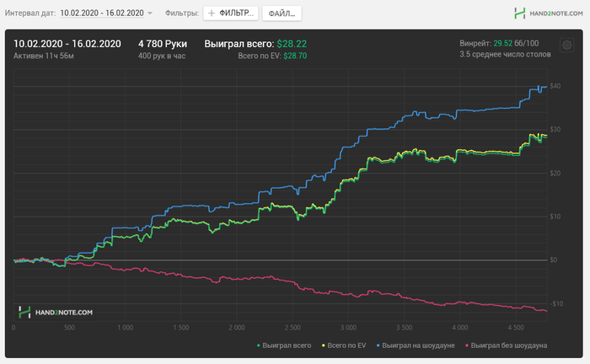Click the Активен 11ч 56м text
Screen dimensions: 590x364
click(44, 56)
